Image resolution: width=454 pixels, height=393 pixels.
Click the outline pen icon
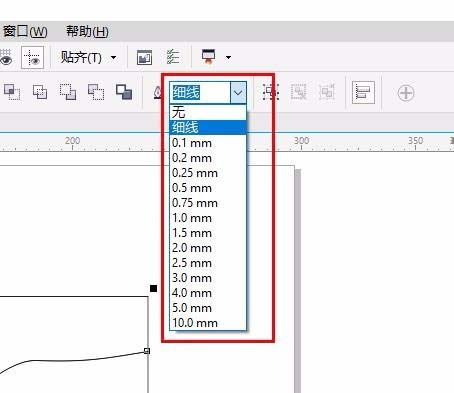coord(157,93)
